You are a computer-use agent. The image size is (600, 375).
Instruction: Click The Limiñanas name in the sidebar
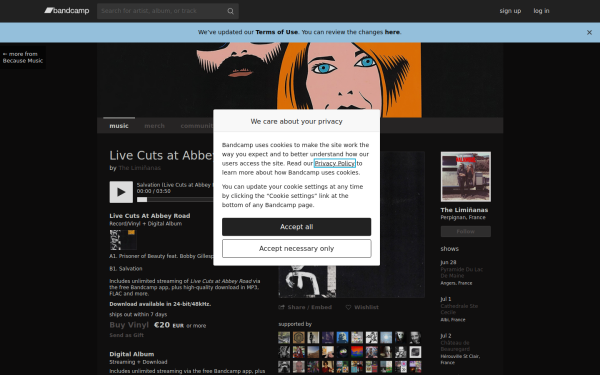[464, 210]
